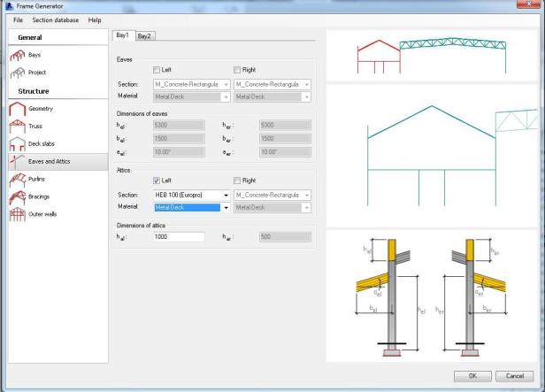Enable the Left eaves checkbox
This screenshot has width=545, height=392.
click(157, 69)
